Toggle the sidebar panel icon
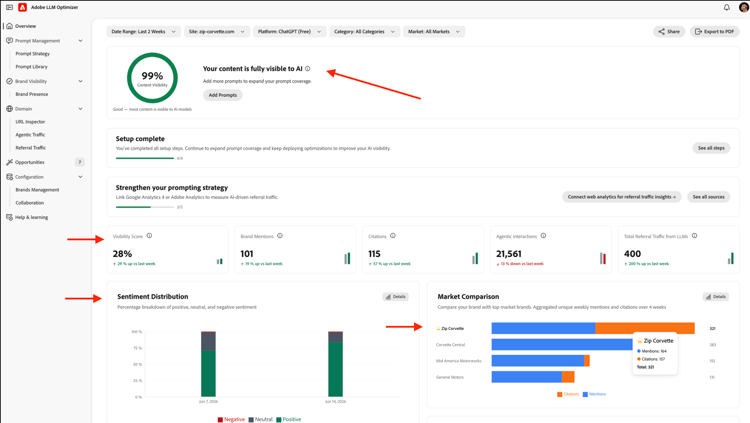The image size is (750, 423). pyautogui.click(x=9, y=7)
